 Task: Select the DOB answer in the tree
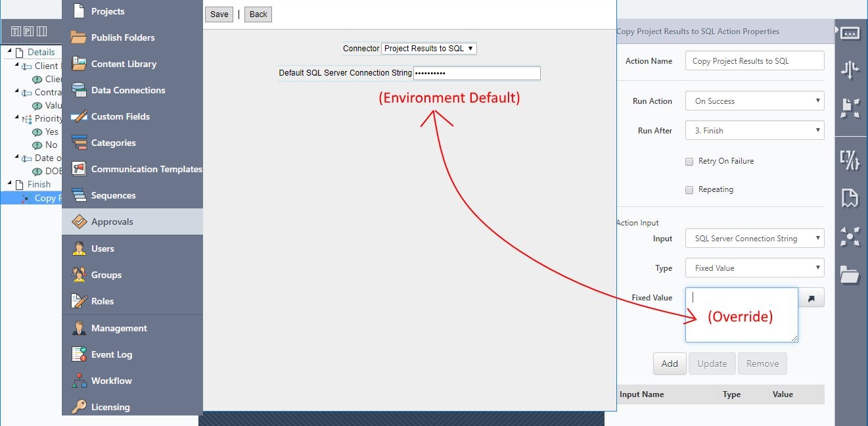click(x=53, y=171)
